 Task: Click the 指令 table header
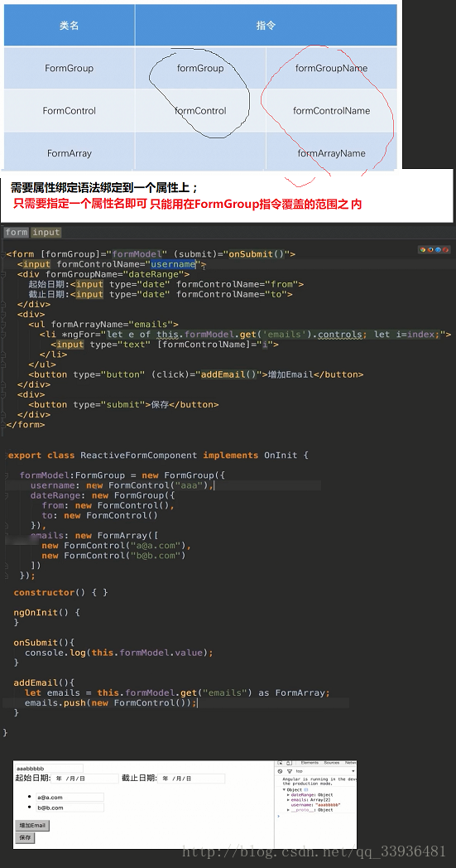click(x=266, y=26)
